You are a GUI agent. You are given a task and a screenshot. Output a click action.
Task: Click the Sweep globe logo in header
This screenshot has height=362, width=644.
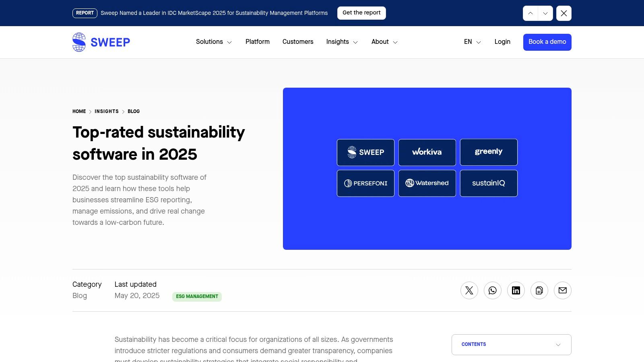(101, 42)
